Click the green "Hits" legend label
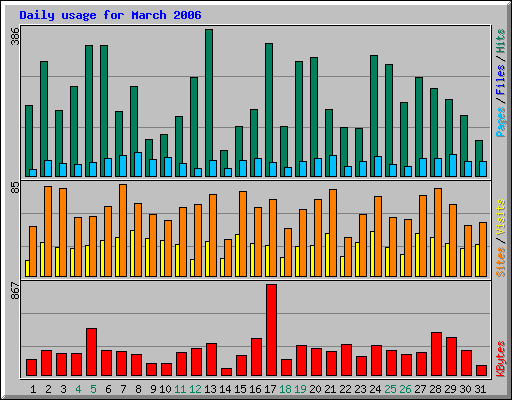Viewport: 512px width, 400px height. pyautogui.click(x=500, y=41)
